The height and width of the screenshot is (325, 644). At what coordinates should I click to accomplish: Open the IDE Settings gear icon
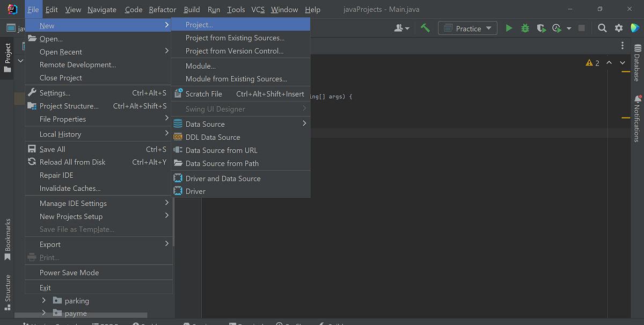point(618,27)
